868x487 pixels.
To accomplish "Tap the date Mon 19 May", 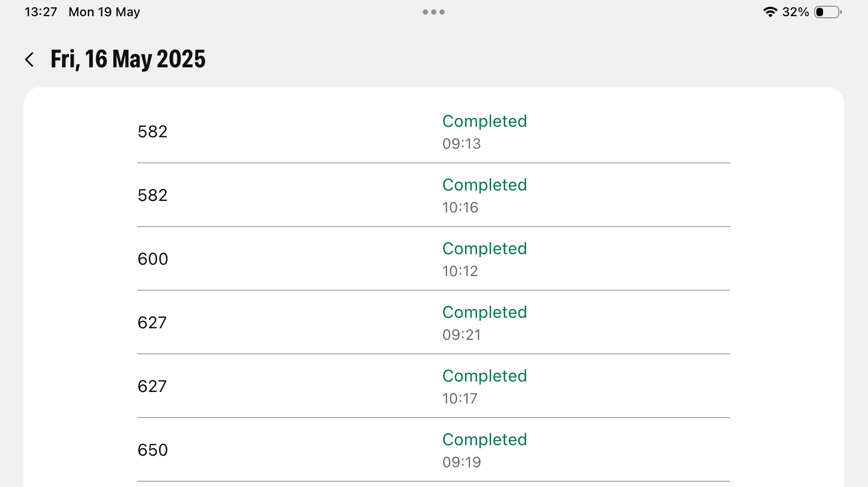I will 103,11.
